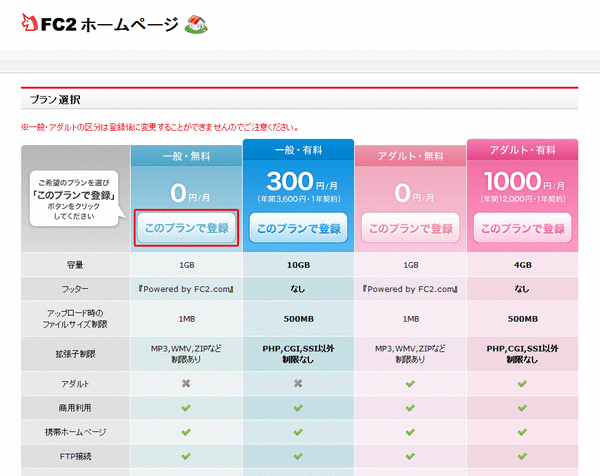Click the 0円/月 price in 一般・無料 column

pos(190,193)
